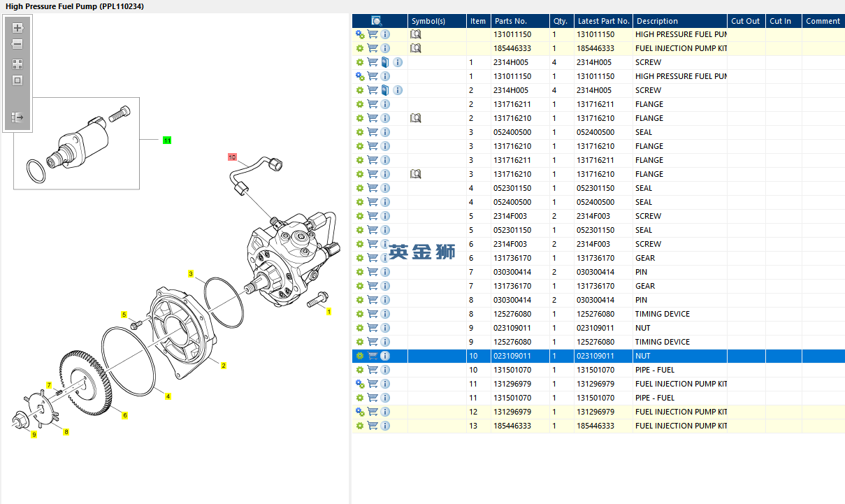Zoom in on the diagram with plus button
Viewport: 845px width, 504px height.
tap(17, 29)
